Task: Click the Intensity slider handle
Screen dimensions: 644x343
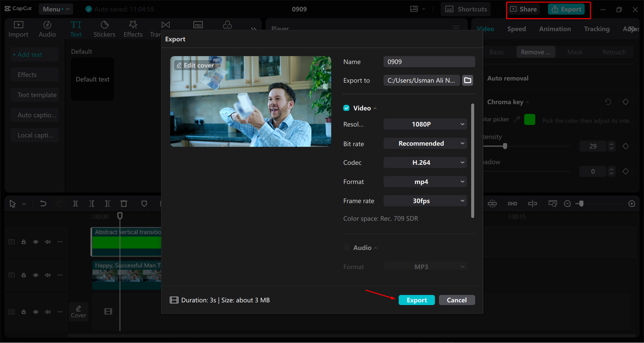Action: point(505,146)
